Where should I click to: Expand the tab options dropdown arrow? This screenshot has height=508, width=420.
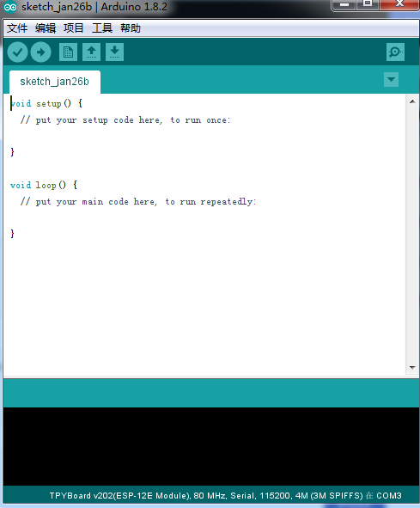[391, 80]
